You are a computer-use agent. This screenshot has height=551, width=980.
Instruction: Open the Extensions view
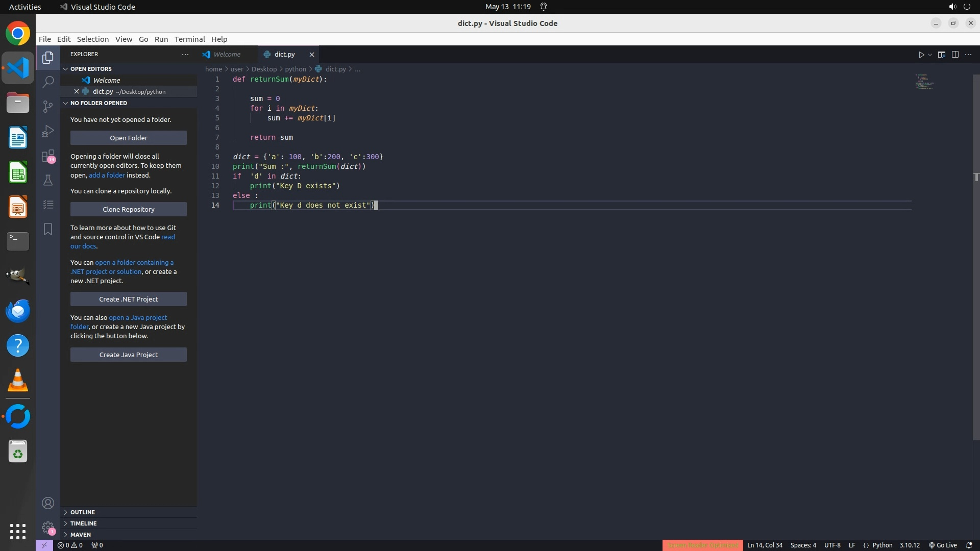(x=48, y=156)
